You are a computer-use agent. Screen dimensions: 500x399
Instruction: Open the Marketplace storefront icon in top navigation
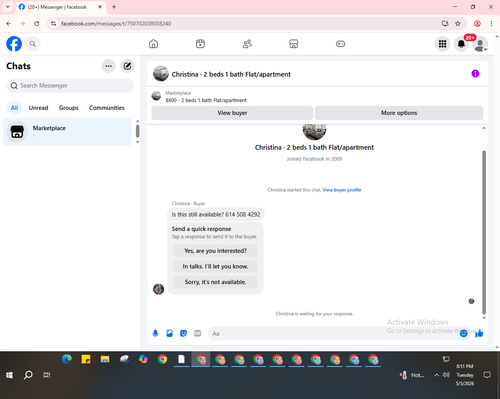(x=294, y=44)
